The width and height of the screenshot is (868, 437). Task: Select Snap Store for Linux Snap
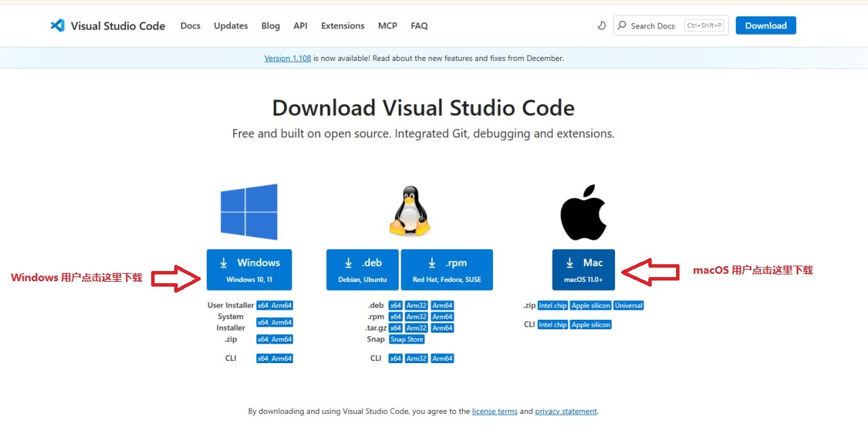[x=407, y=339]
